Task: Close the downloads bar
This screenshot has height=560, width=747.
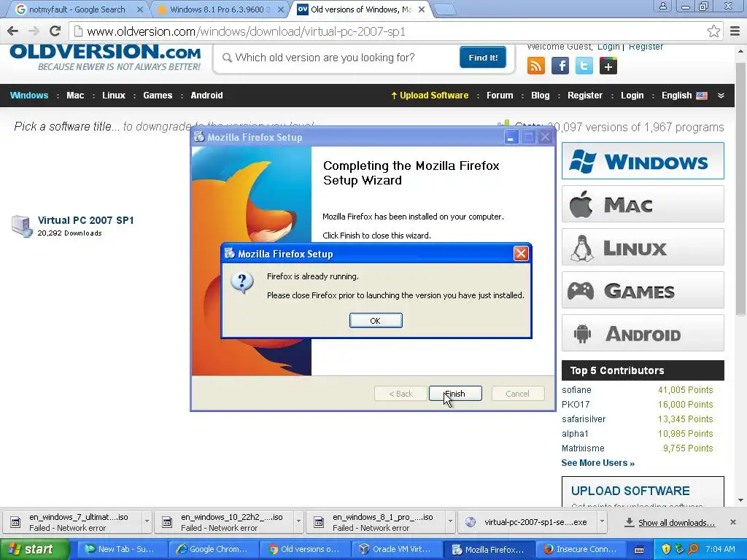Action: click(733, 522)
